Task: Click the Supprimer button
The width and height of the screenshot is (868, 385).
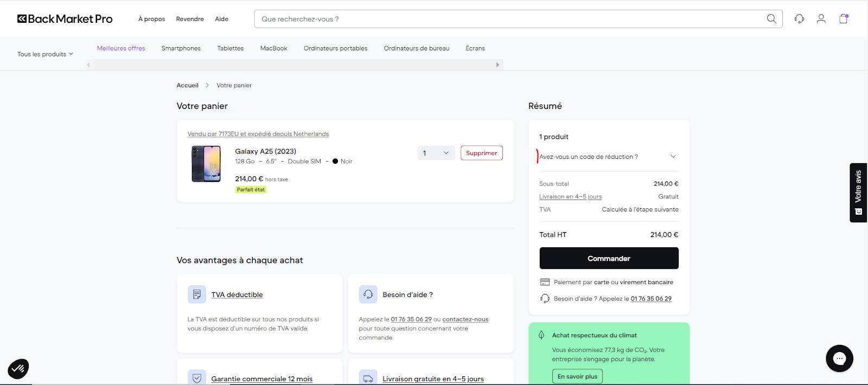Action: 482,153
